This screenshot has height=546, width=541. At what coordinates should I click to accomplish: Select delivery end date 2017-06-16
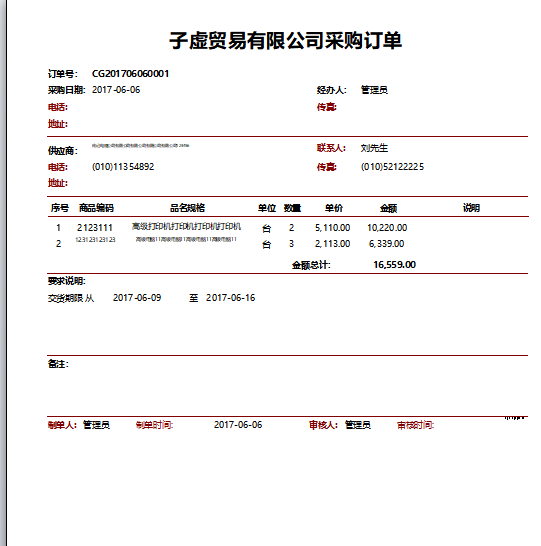pos(230,298)
